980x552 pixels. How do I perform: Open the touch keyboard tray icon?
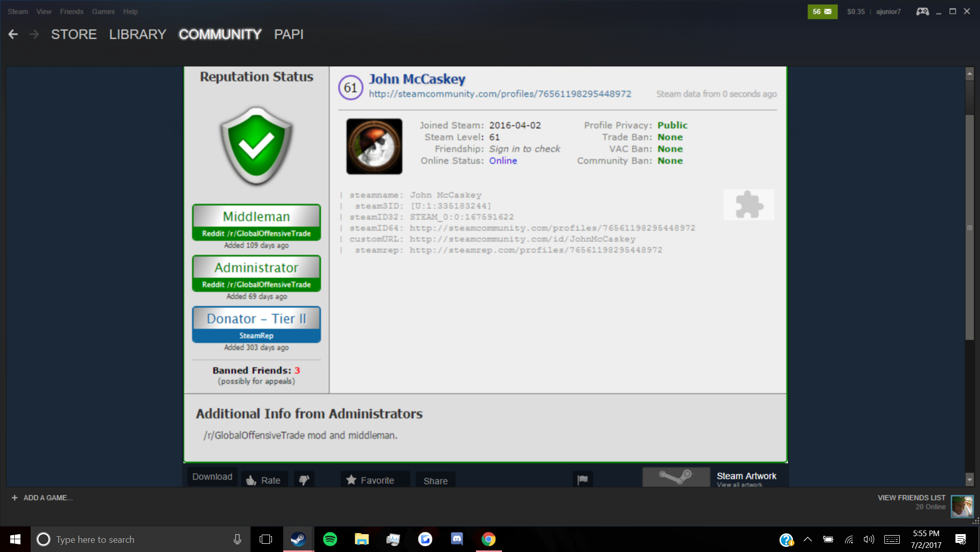tap(892, 539)
